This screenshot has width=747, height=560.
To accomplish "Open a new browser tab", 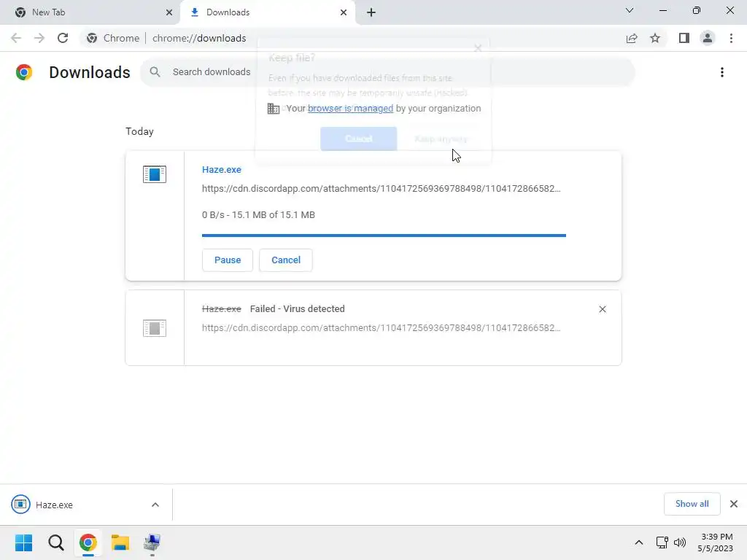I will 371,12.
